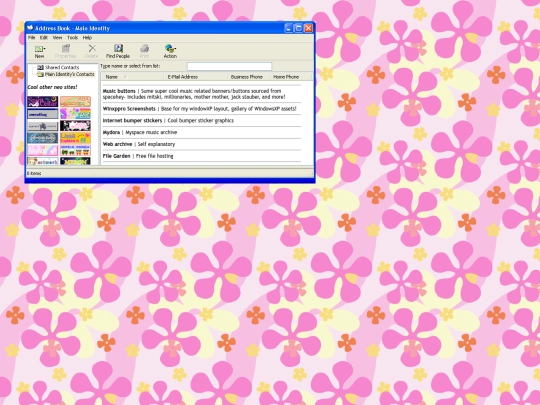Open the Help menu
Screen dimensions: 540x405
click(x=87, y=38)
